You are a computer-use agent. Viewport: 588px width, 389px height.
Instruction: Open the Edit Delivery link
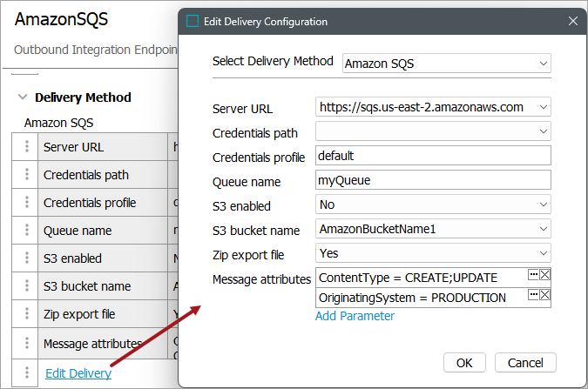[78, 373]
